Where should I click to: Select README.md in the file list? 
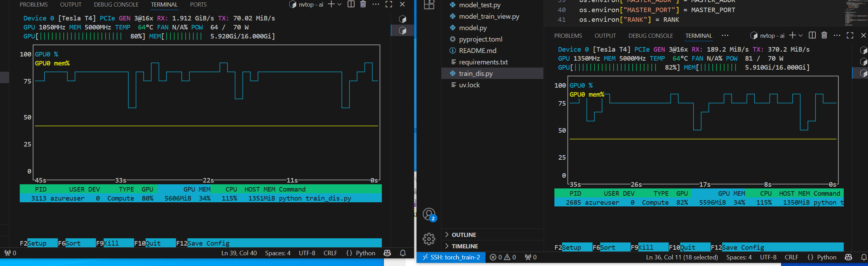point(477,51)
